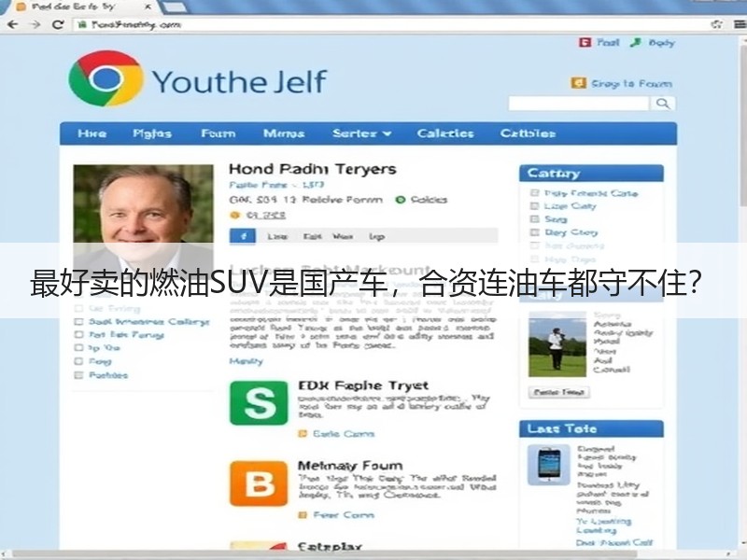The image size is (747, 560).
Task: Open the golfer photo thumbnail
Action: (557, 343)
